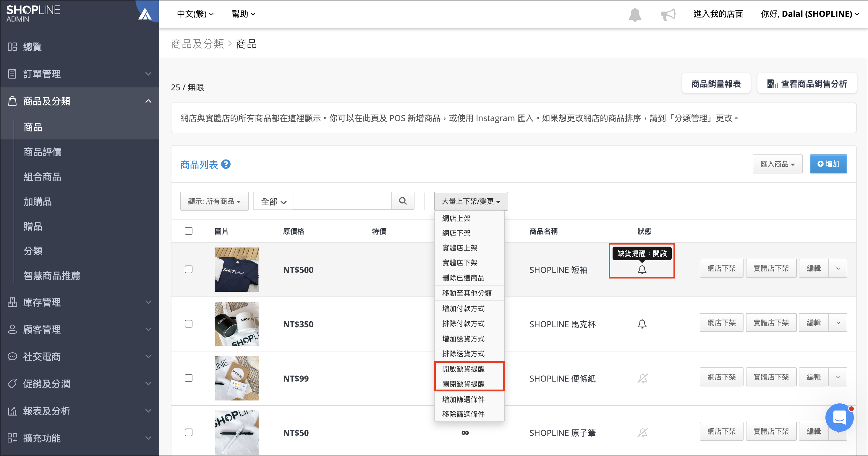
Task: Click the 商品及分類 shopping bag icon
Action: point(12,101)
